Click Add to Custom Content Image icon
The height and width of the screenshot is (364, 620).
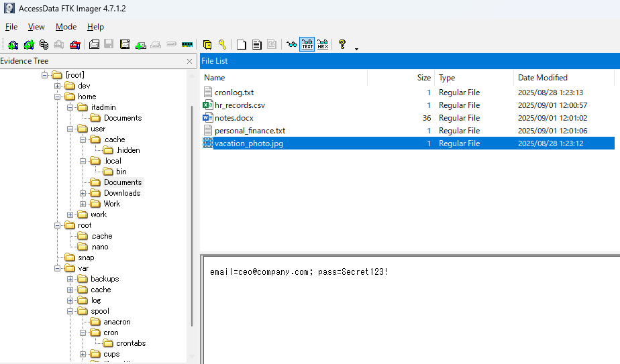pos(140,45)
